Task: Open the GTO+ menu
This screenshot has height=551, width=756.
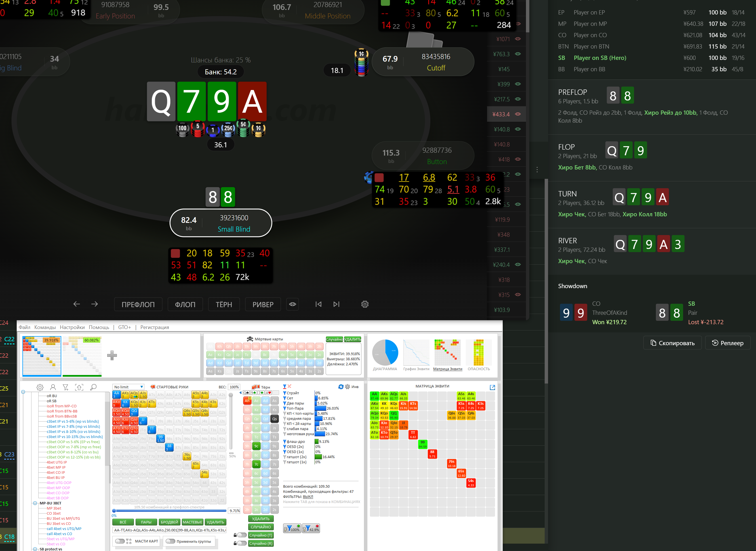Action: click(125, 327)
